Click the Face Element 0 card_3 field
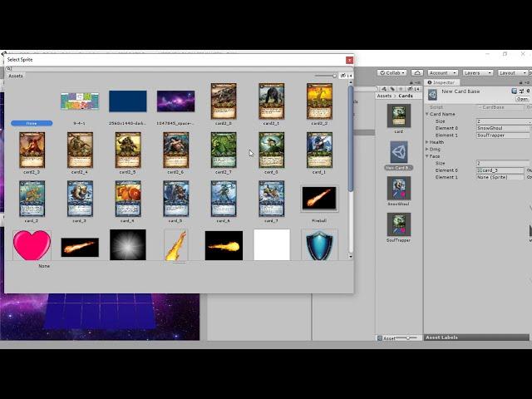Image resolution: width=532 pixels, height=399 pixels. [500, 170]
